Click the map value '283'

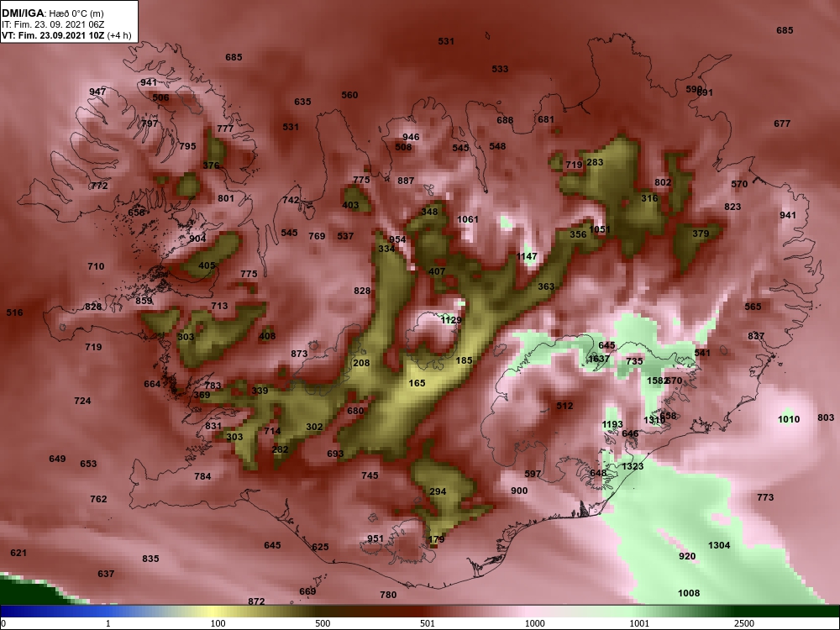click(x=596, y=162)
